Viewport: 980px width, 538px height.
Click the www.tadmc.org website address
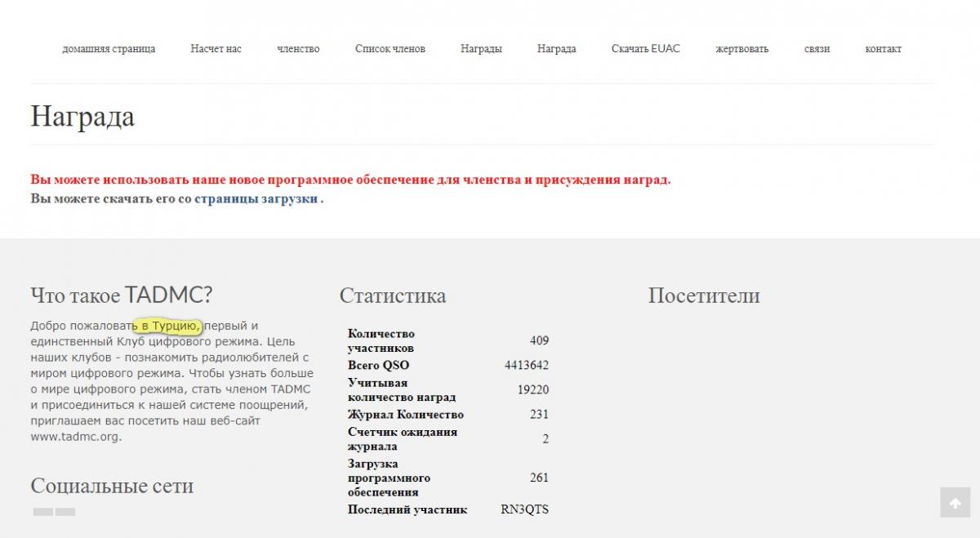pos(75,437)
